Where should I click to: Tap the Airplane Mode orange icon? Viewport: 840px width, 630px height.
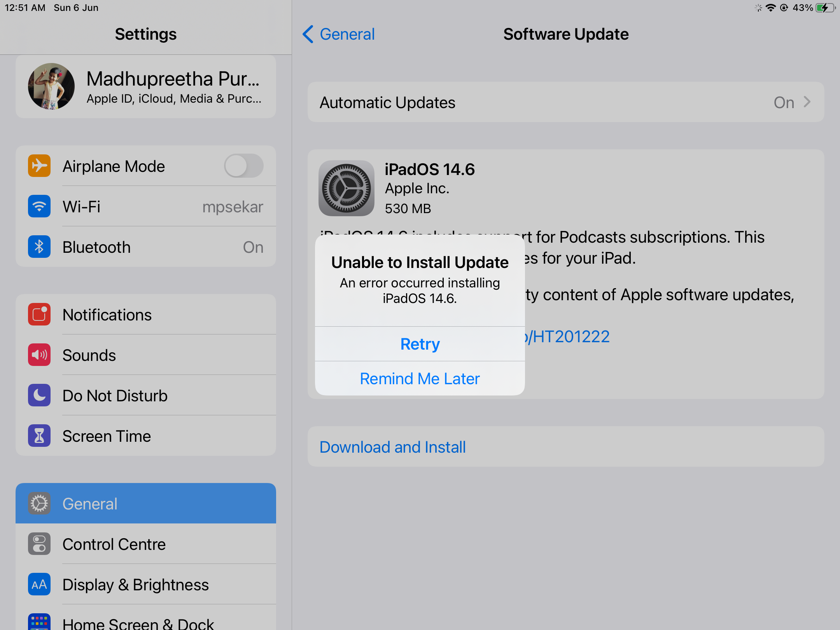click(39, 166)
